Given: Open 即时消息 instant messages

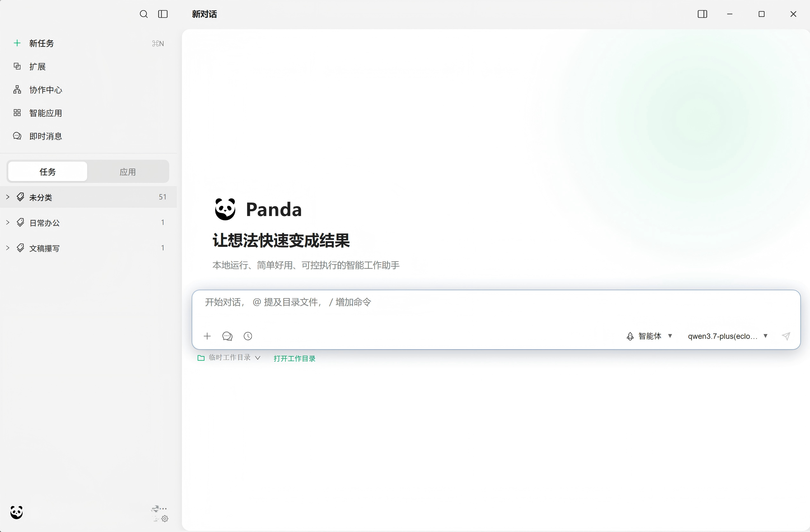Looking at the screenshot, I should (x=88, y=136).
